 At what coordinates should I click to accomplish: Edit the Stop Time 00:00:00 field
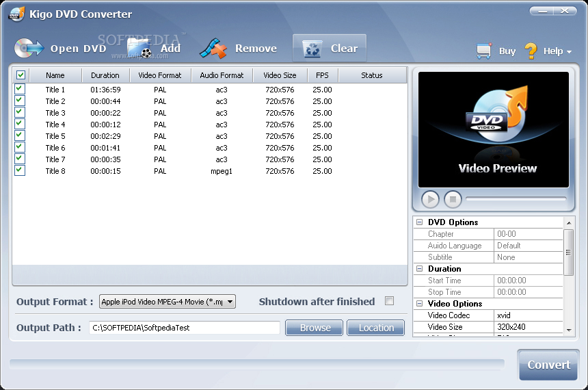point(528,292)
